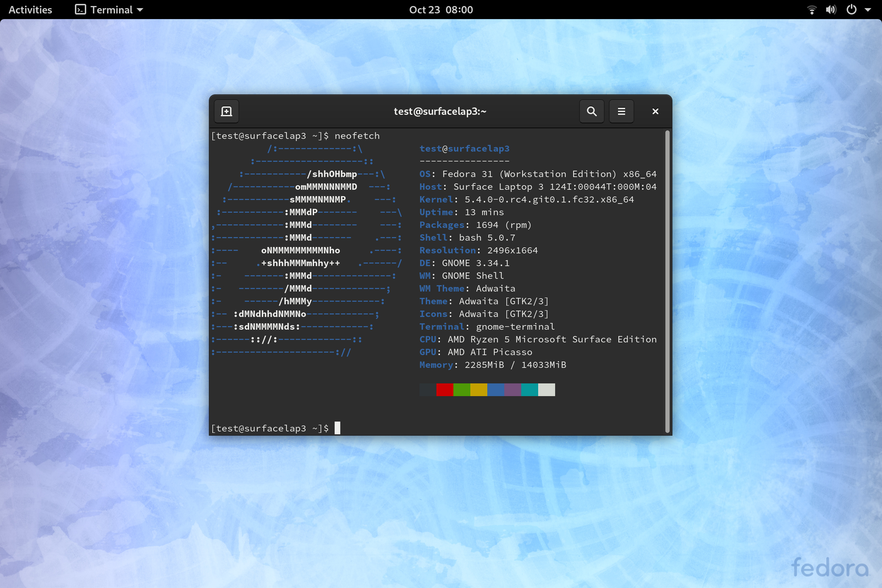Click the terminal vertical scrollbar
The width and height of the screenshot is (882, 588).
pyautogui.click(x=667, y=281)
